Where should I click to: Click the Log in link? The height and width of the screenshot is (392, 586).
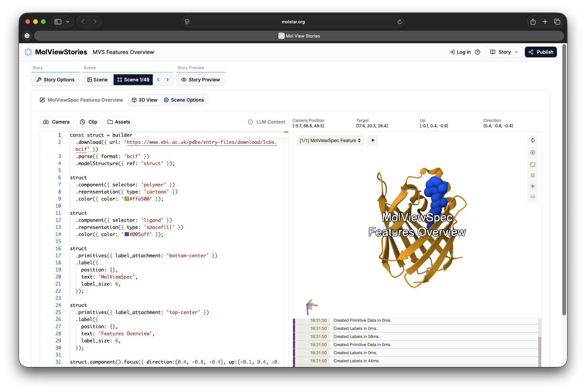[x=460, y=52]
